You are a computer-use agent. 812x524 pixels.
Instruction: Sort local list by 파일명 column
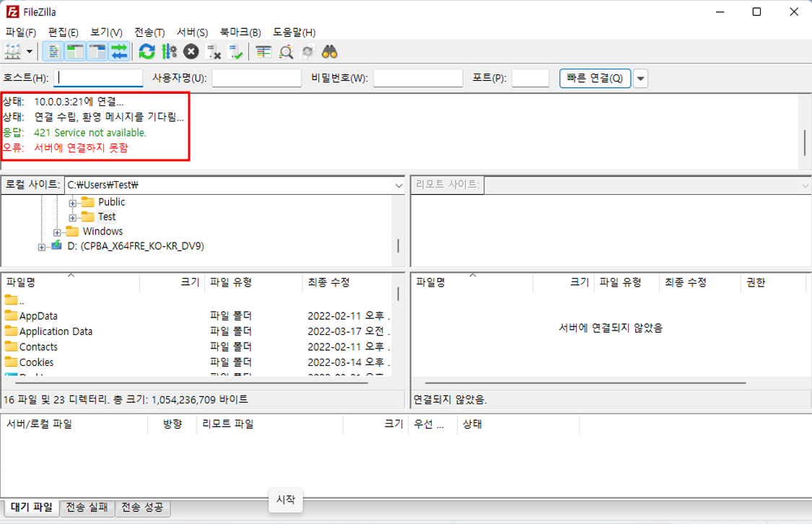coord(71,282)
